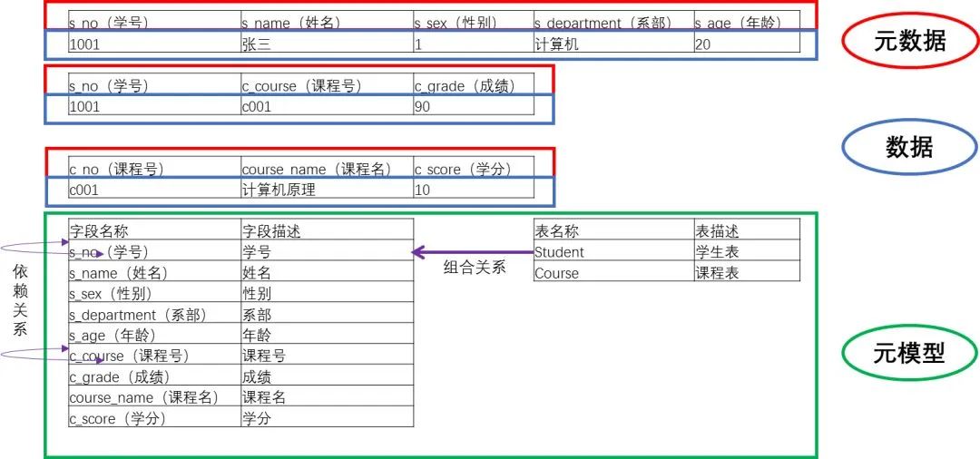Select s_age(年龄) in the field name list

coord(155,334)
